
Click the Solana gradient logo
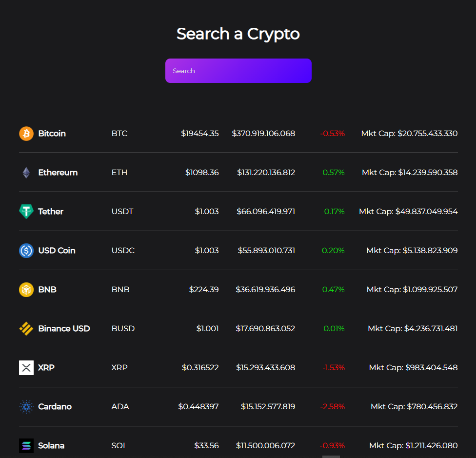pos(26,445)
